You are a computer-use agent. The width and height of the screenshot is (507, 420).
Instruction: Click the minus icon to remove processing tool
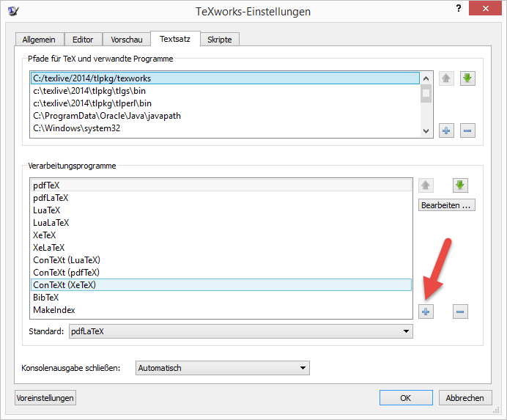click(x=460, y=312)
